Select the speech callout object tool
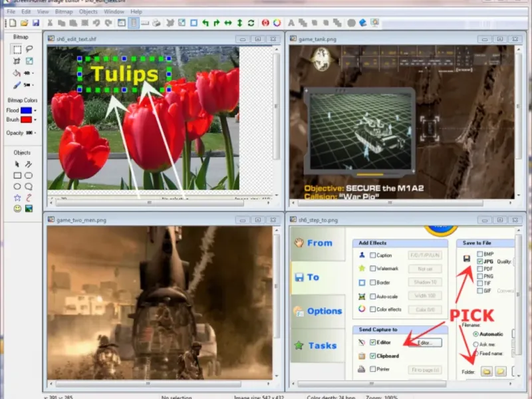The height and width of the screenshot is (399, 532). click(x=29, y=186)
